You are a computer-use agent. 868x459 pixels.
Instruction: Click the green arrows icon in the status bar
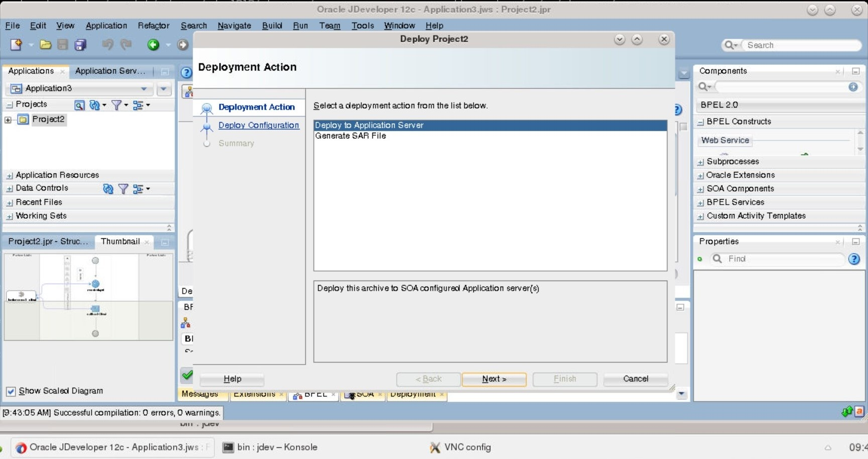coord(847,412)
